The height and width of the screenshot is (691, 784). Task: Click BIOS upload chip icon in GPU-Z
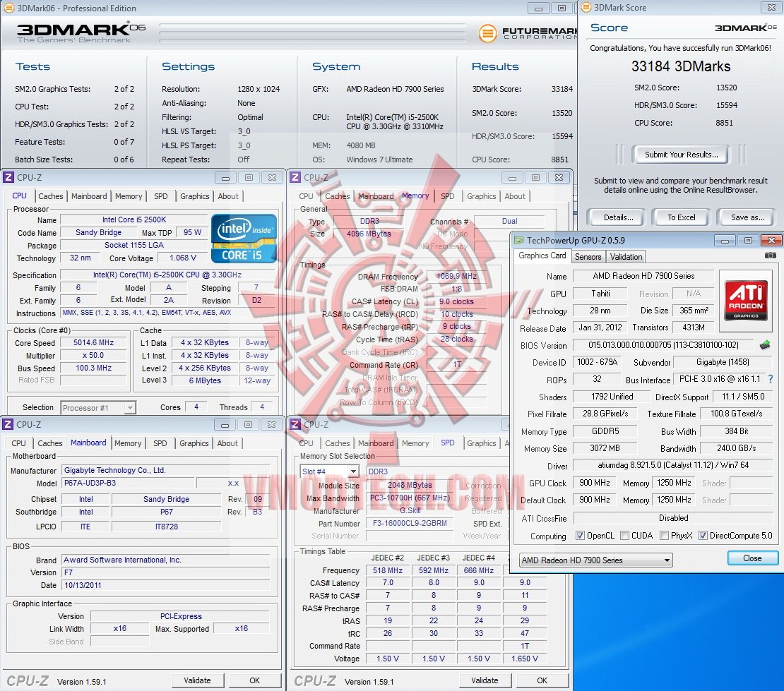click(x=764, y=344)
